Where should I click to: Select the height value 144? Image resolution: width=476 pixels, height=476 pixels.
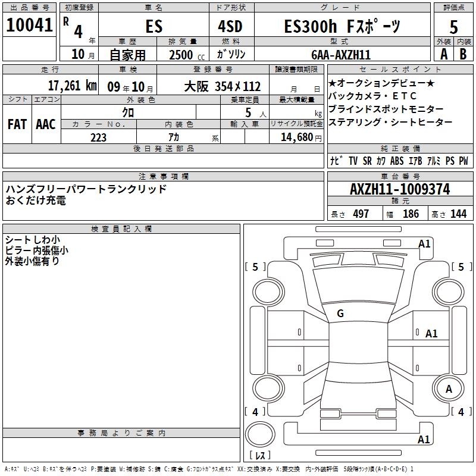coord(458,214)
